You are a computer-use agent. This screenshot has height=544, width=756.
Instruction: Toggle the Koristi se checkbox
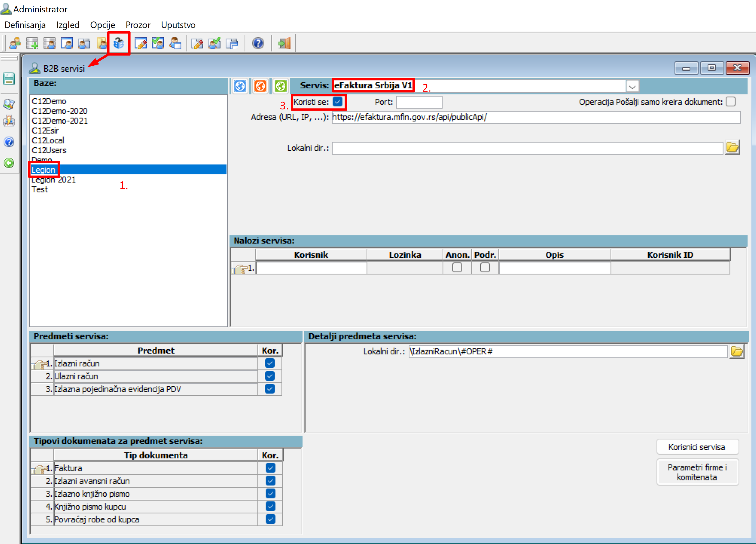pyautogui.click(x=337, y=102)
